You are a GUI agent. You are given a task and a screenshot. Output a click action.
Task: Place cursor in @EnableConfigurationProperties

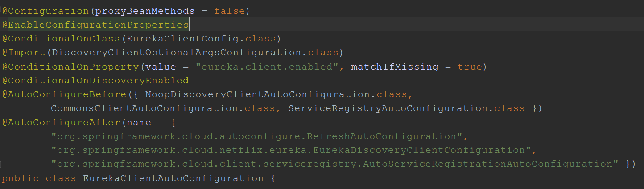click(95, 25)
